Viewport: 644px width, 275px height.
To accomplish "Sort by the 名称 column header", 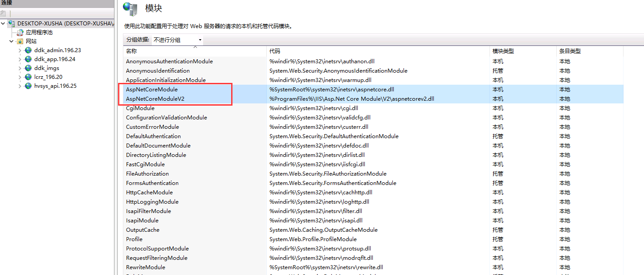I will [x=195, y=51].
